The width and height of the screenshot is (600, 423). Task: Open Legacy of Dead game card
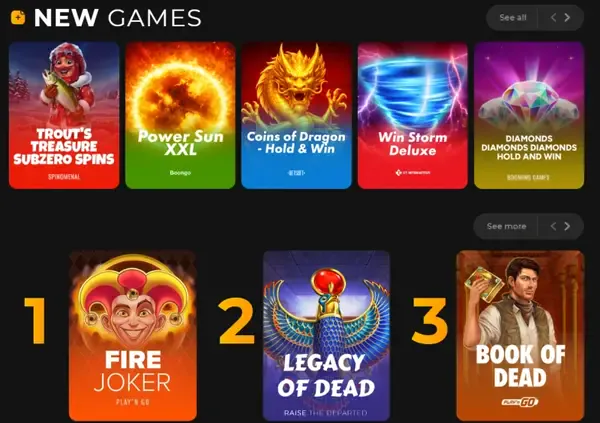click(326, 336)
